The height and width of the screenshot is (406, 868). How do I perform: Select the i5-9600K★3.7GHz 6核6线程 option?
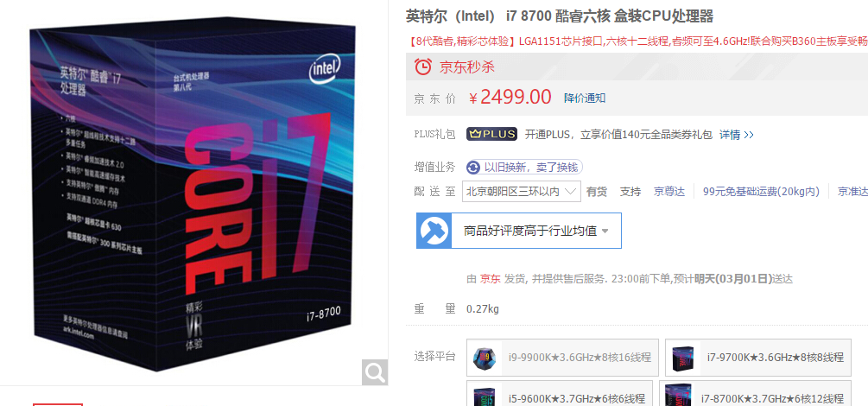click(x=560, y=393)
